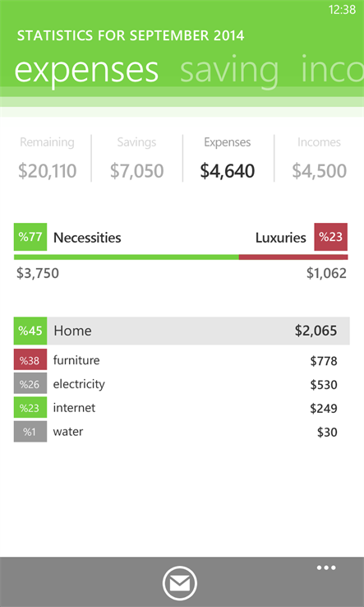Switch to the income tab
Image resolution: width=364 pixels, height=607 pixels.
pos(332,70)
